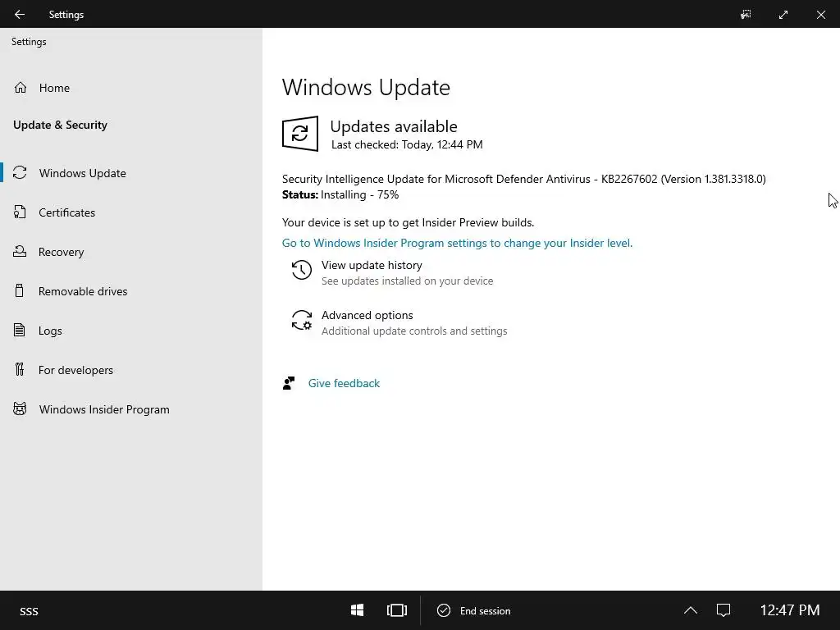Click the Windows Update refresh arrows icon
This screenshot has height=630, width=840.
[20, 172]
